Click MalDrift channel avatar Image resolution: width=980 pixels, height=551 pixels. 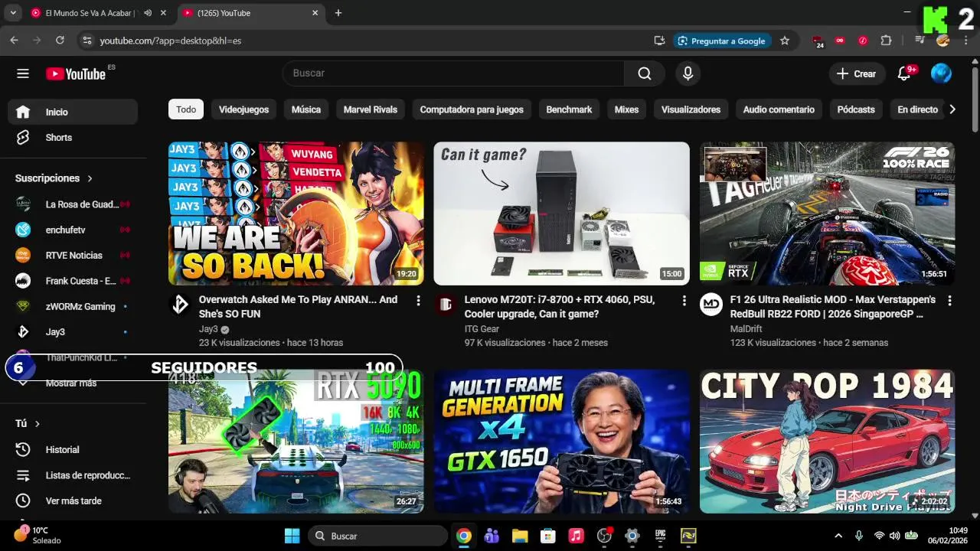(x=711, y=305)
